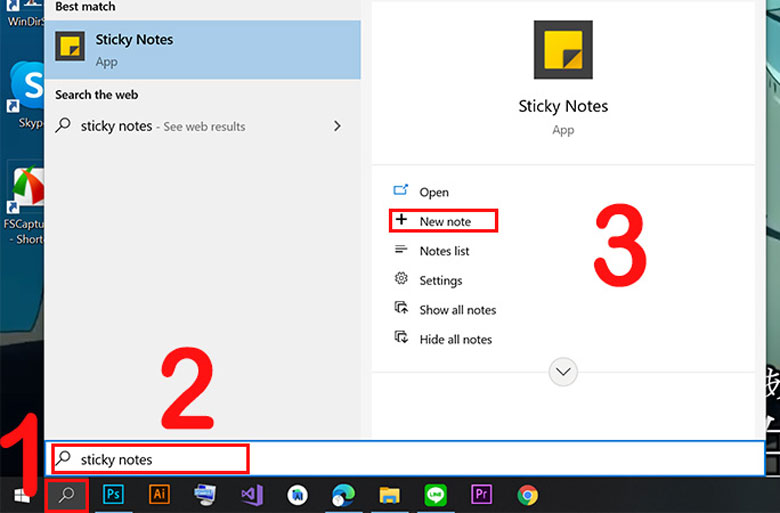The width and height of the screenshot is (780, 513).
Task: Open the computer monitor app in taskbar
Action: [x=205, y=495]
